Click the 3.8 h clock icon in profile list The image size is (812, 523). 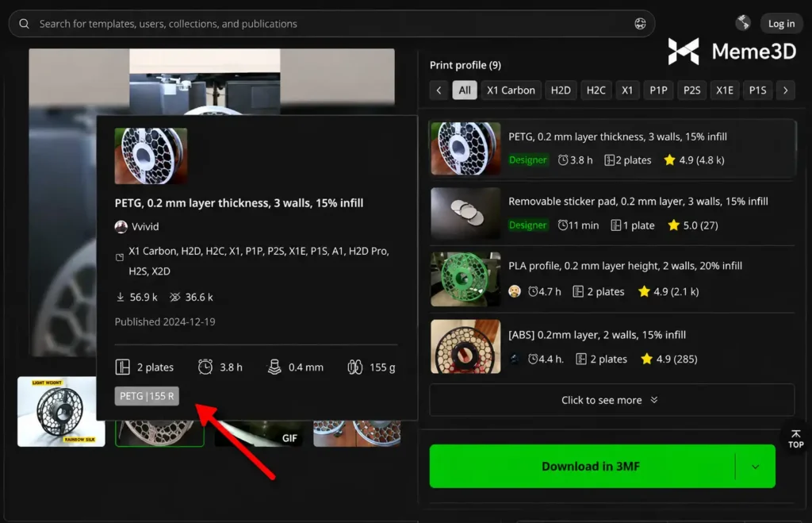[x=563, y=160]
